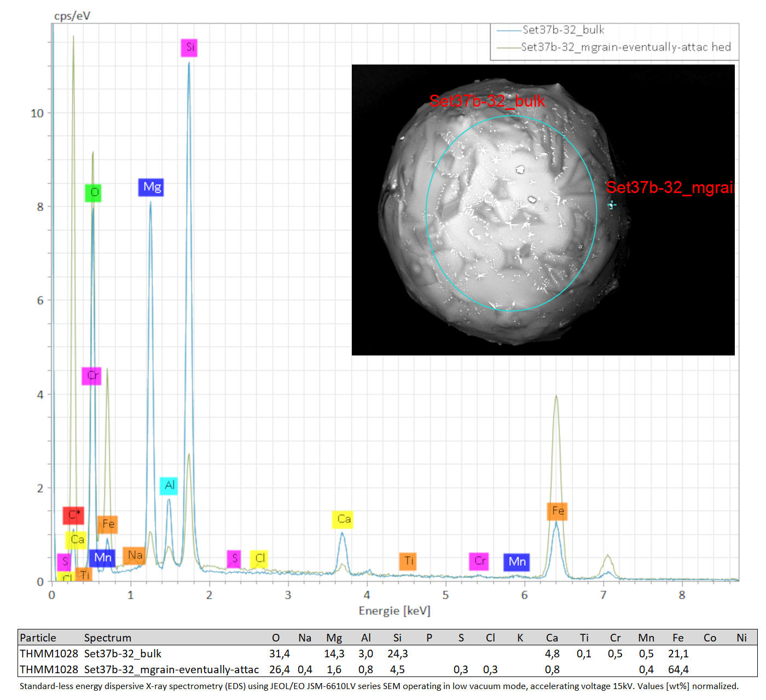
Task: Click the footnote about standard-less EDS
Action: 379,686
